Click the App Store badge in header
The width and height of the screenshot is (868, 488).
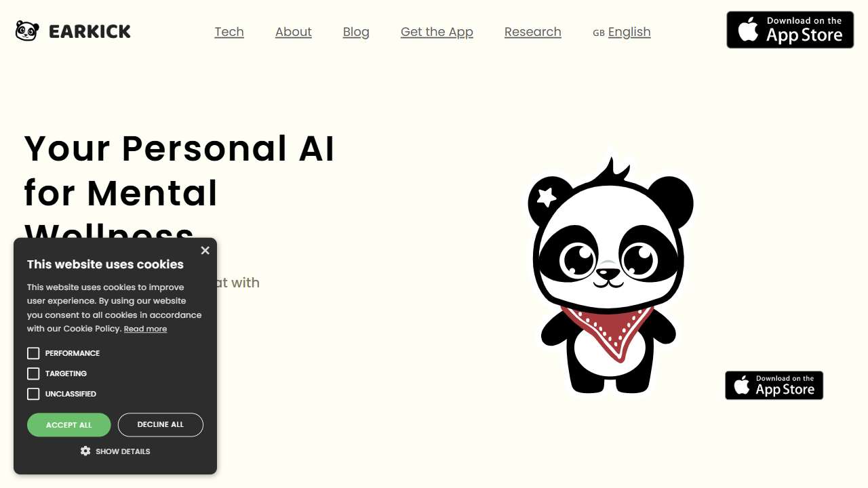point(790,30)
